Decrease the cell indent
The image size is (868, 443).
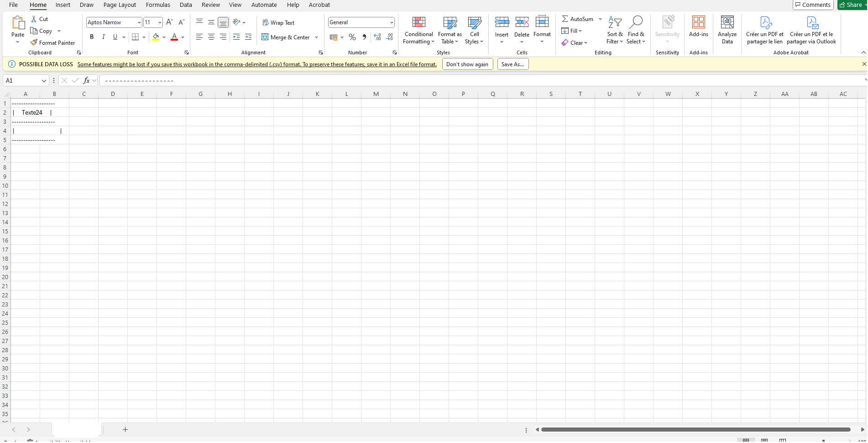pyautogui.click(x=236, y=37)
